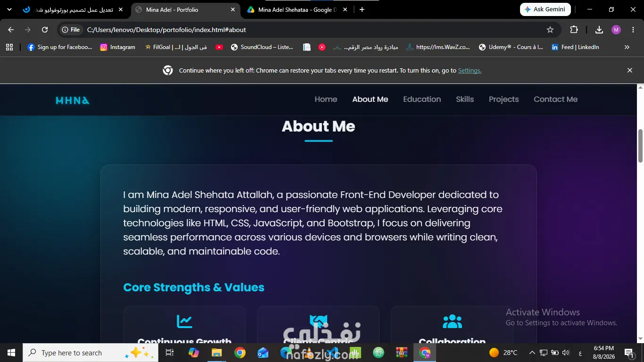644x362 pixels.
Task: Select Contact Me in the navbar
Action: (x=555, y=99)
